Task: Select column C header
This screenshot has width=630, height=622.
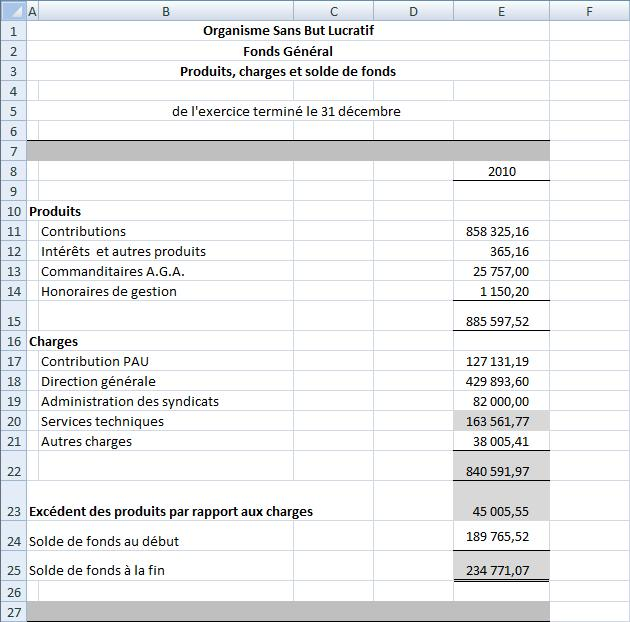Action: pyautogui.click(x=333, y=11)
